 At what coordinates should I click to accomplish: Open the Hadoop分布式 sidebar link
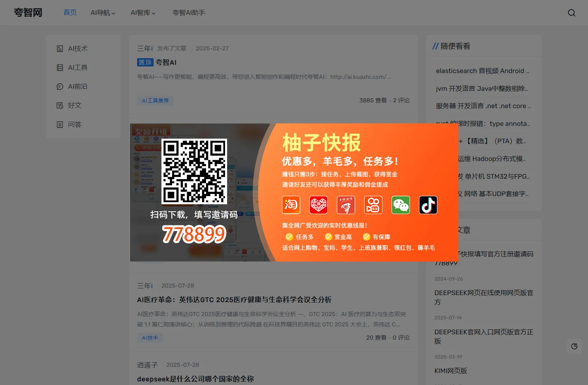coord(492,159)
